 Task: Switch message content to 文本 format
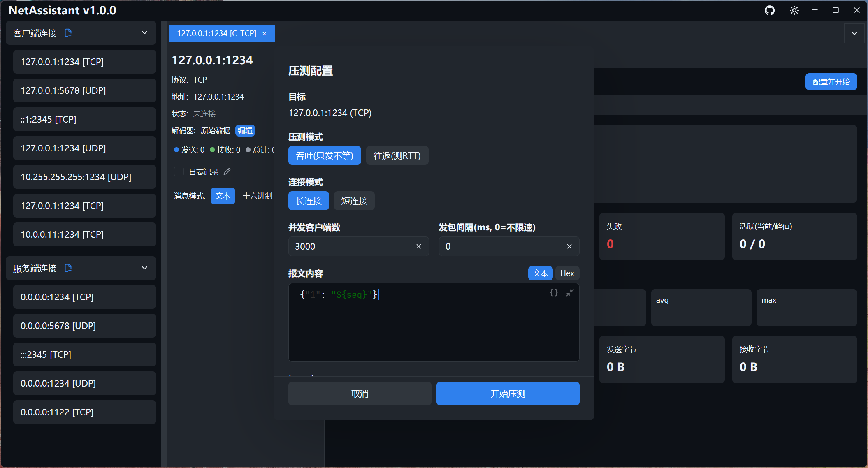click(x=541, y=273)
